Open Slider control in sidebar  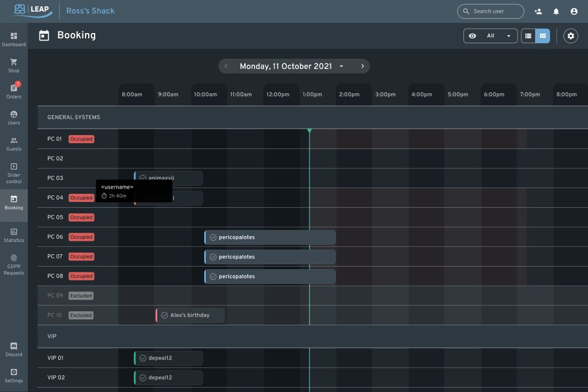tap(13, 173)
